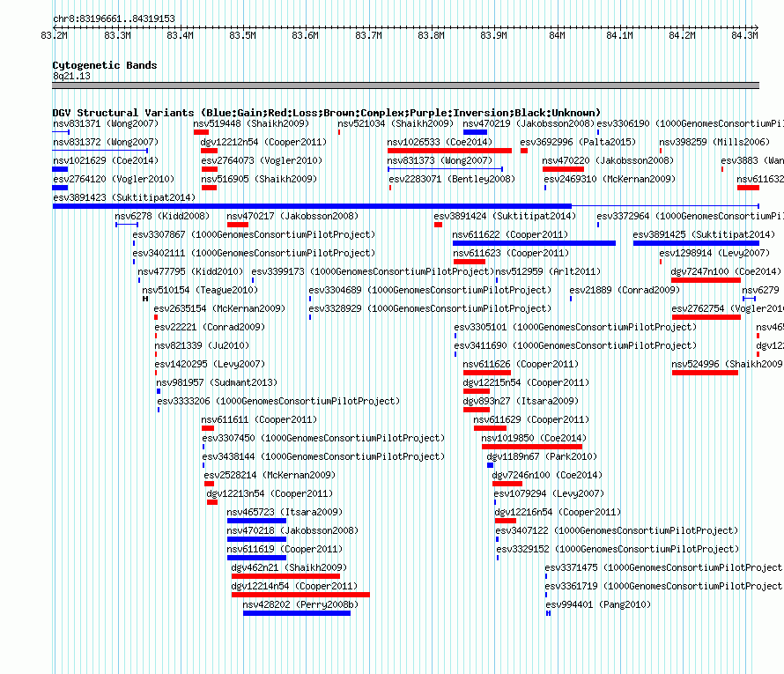
Task: Click the dgv12216n54 (Cooper2011) label
Action: pyautogui.click(x=558, y=512)
